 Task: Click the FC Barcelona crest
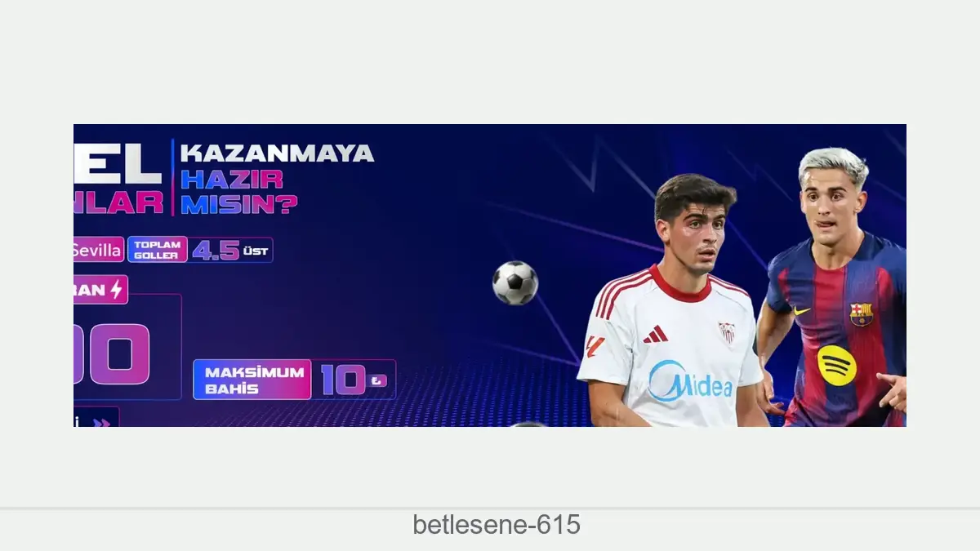[861, 315]
